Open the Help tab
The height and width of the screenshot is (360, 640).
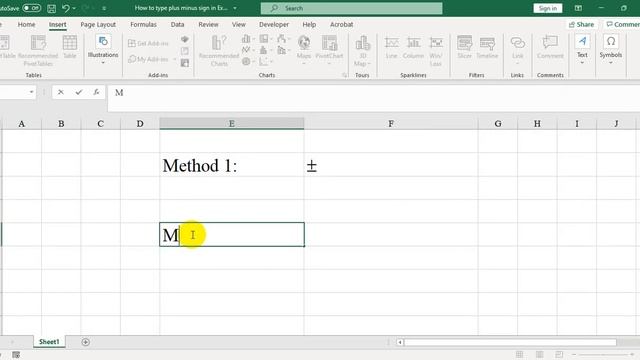pyautogui.click(x=309, y=24)
